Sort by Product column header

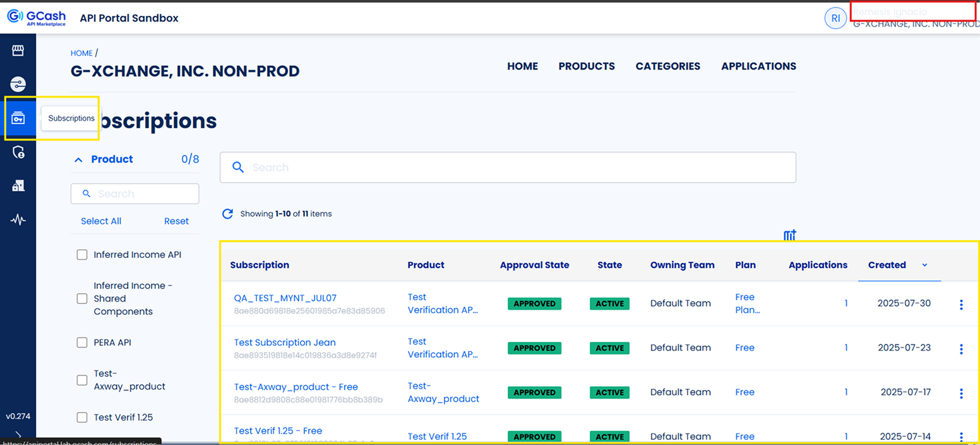[426, 265]
